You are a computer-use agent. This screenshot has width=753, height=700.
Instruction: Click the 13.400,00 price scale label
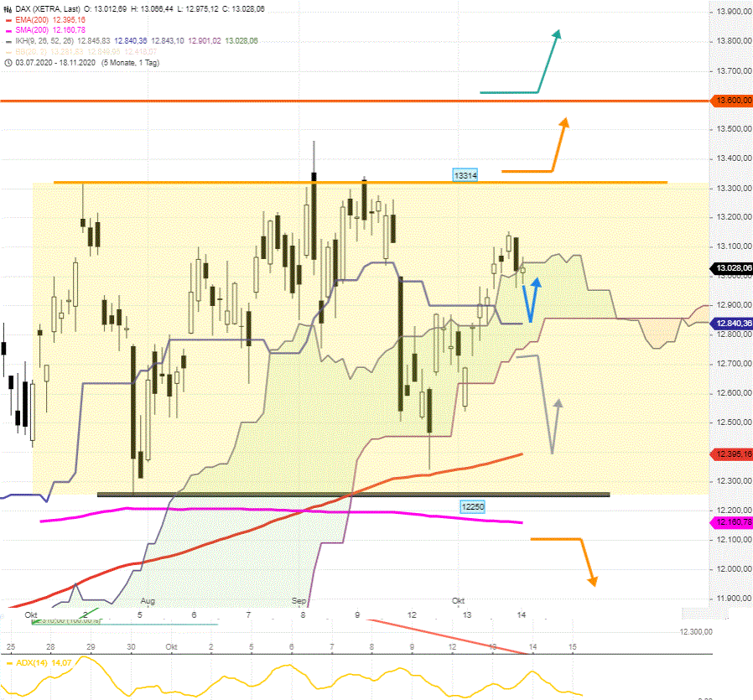(x=734, y=158)
